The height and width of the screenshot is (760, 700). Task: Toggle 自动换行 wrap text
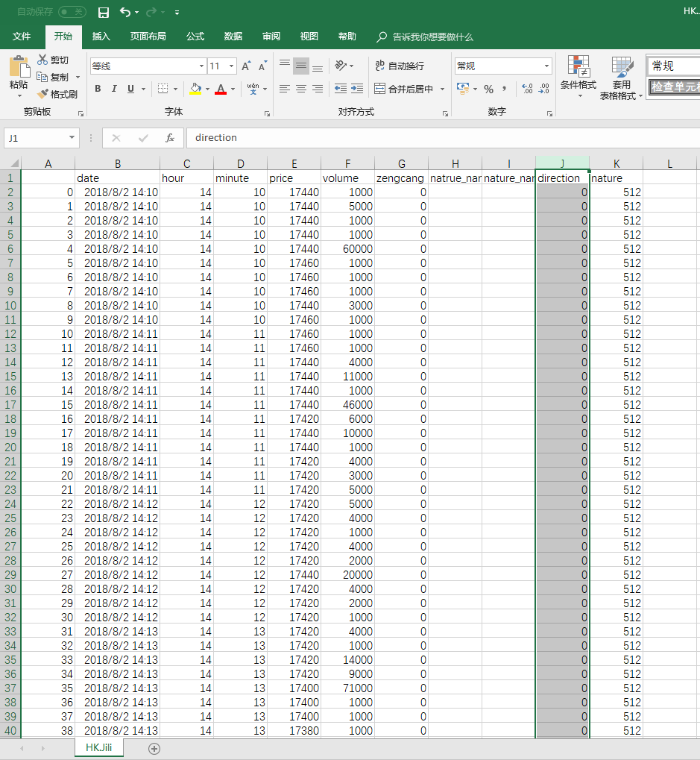pos(400,66)
